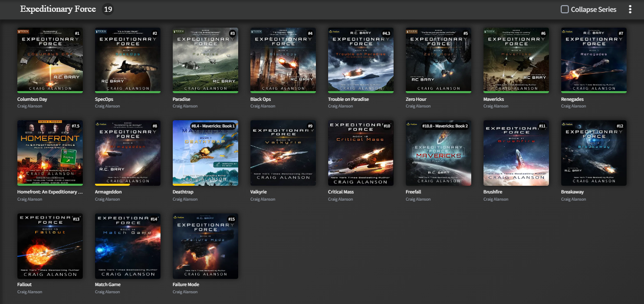This screenshot has width=644, height=304.
Task: Open the Valkyrie book cover
Action: click(283, 153)
